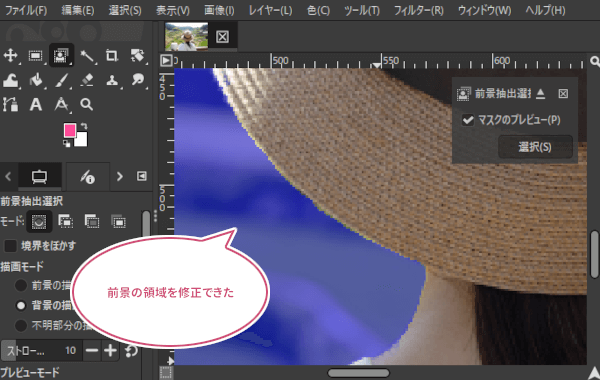This screenshot has height=380, width=600.
Task: Select the Move tool
Action: pos(11,55)
